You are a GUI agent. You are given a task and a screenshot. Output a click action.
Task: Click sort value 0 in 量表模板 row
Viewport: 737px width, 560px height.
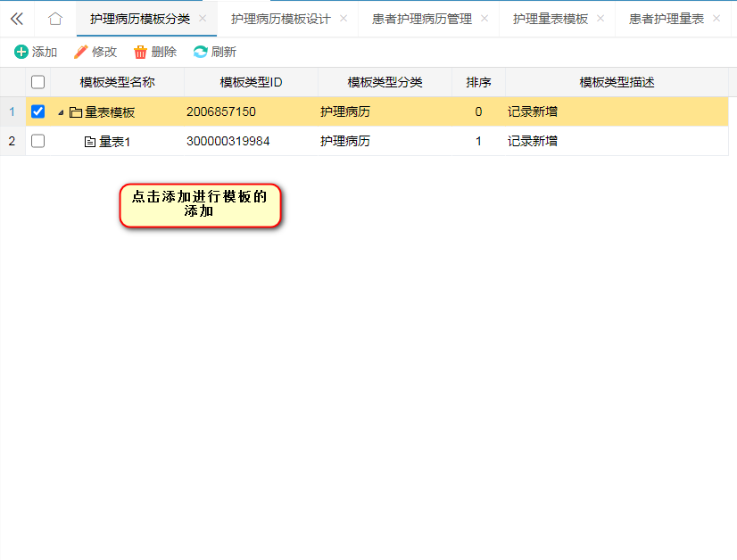click(478, 111)
